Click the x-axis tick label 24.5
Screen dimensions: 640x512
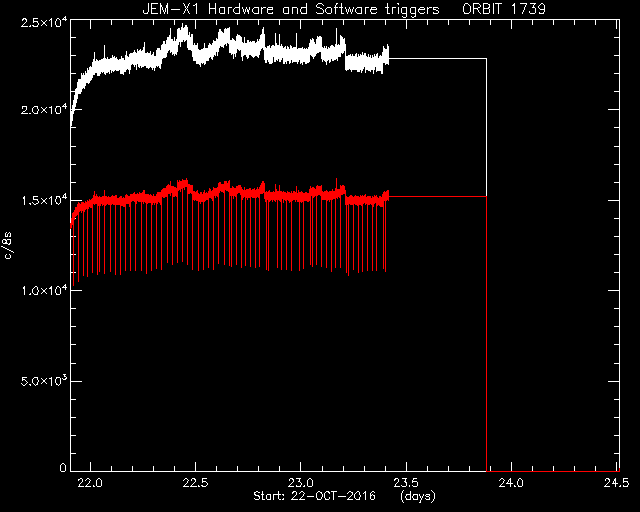pyautogui.click(x=616, y=483)
